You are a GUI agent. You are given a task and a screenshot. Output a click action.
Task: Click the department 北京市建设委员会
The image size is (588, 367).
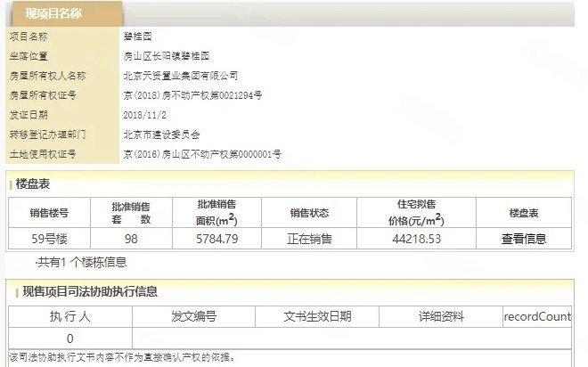[x=161, y=135]
